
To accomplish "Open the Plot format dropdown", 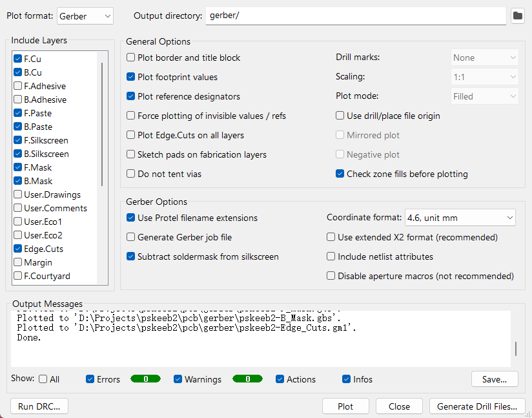I will click(85, 16).
